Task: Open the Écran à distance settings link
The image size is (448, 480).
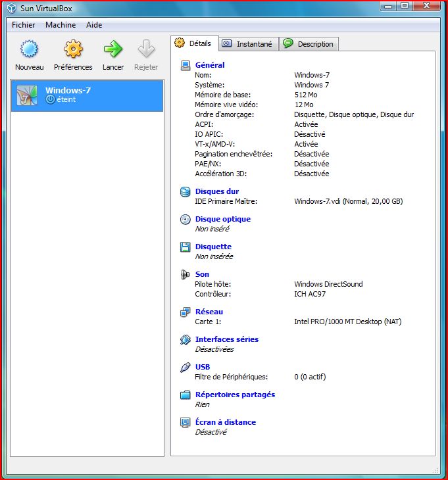Action: click(x=226, y=422)
